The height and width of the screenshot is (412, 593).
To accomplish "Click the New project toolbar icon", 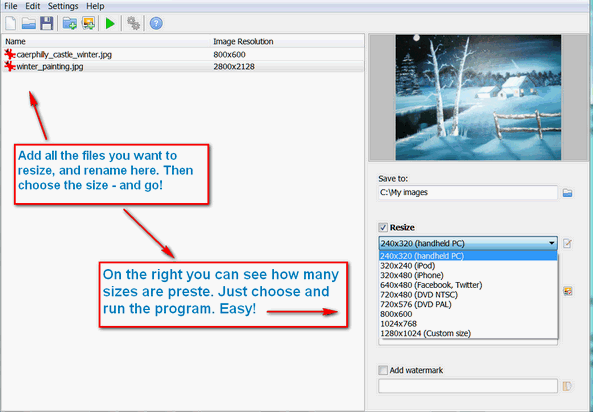I will [11, 23].
